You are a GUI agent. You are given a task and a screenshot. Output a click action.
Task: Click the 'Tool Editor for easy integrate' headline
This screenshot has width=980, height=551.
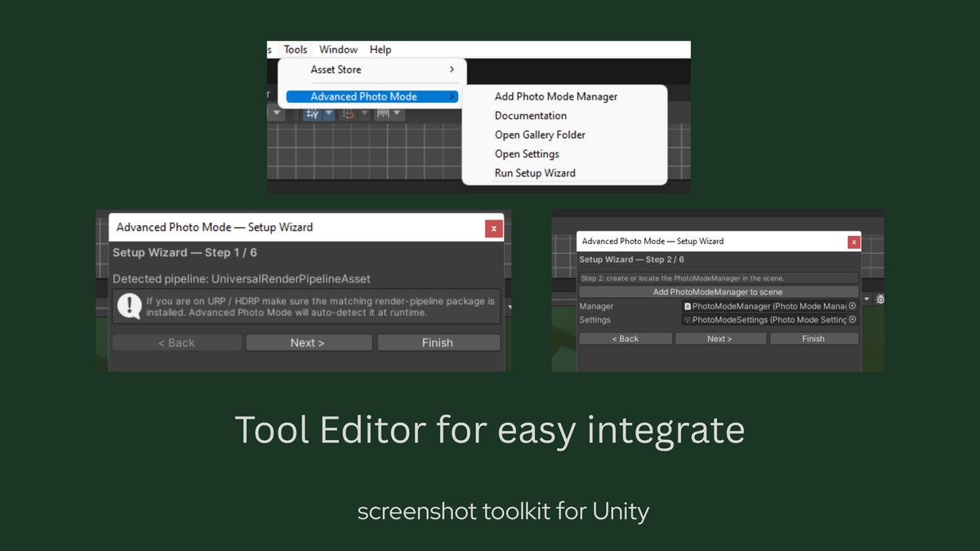490,429
